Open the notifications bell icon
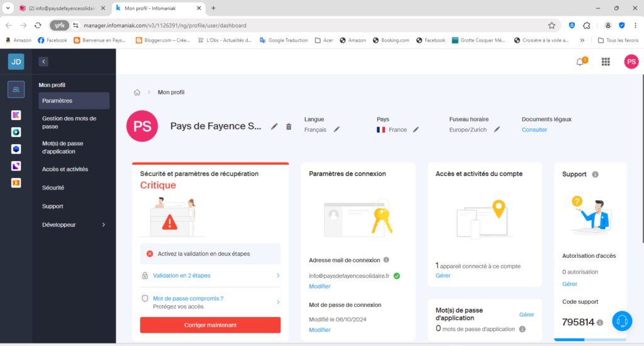Viewport: 644px width, 346px height. point(580,62)
